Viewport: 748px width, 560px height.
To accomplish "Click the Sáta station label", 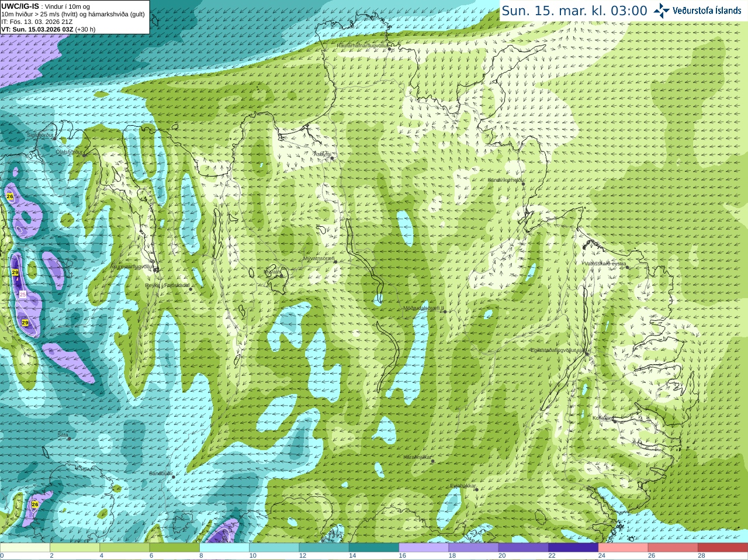I will 63,435.
